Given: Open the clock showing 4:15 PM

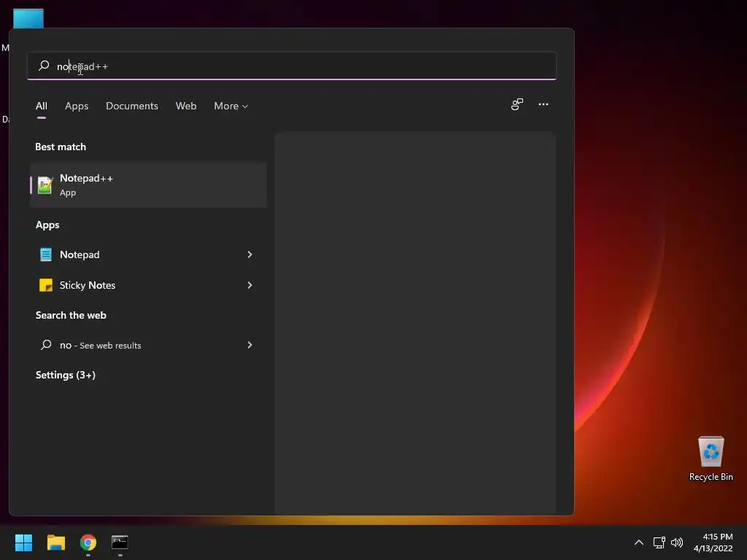Looking at the screenshot, I should 713,542.
